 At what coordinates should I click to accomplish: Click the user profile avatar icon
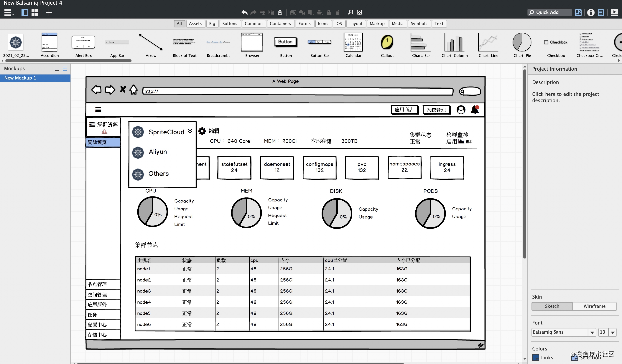[461, 110]
